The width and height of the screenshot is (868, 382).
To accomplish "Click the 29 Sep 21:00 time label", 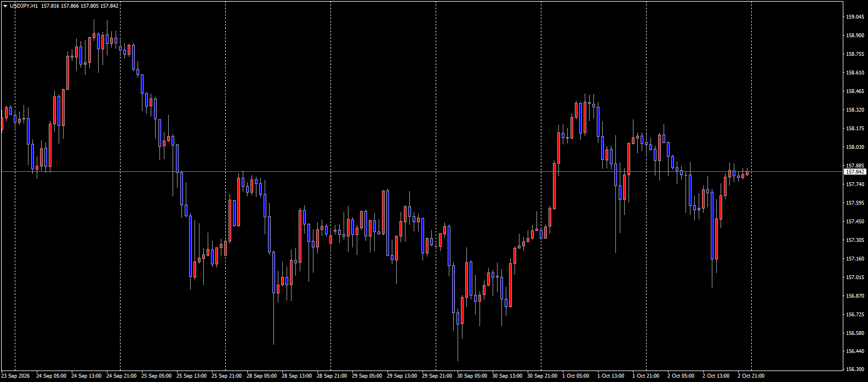I will [x=437, y=376].
